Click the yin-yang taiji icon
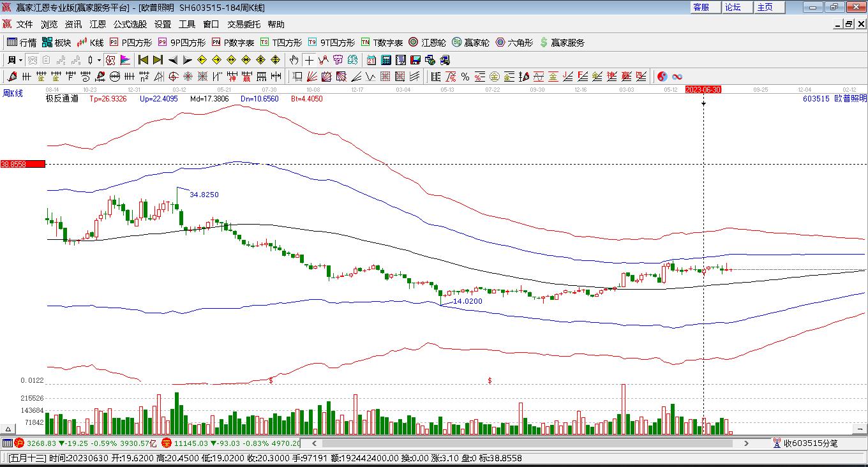This screenshot has width=868, height=467. tap(662, 77)
